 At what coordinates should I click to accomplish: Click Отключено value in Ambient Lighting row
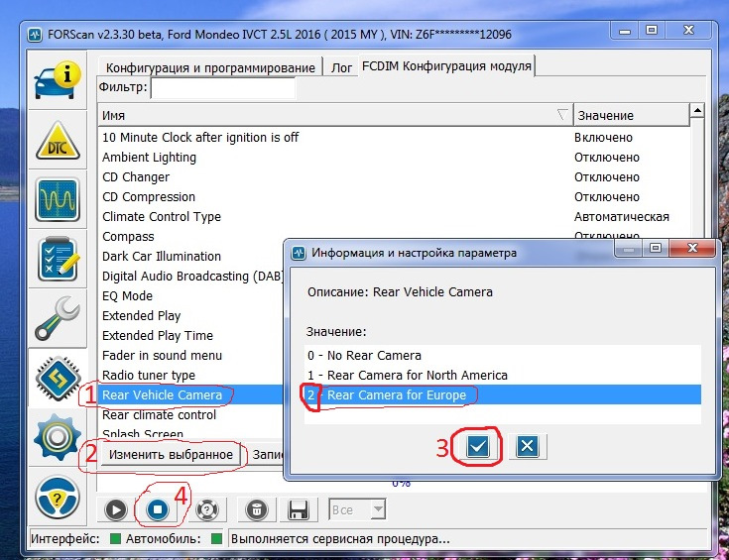point(606,158)
